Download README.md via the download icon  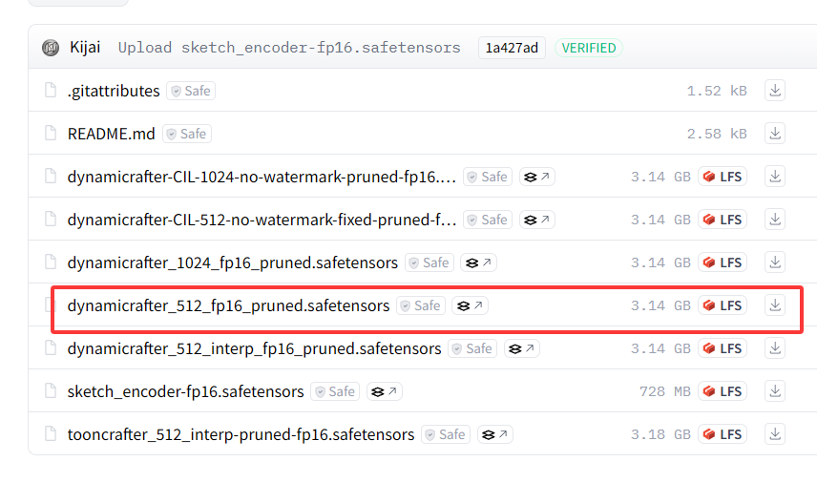tap(775, 134)
